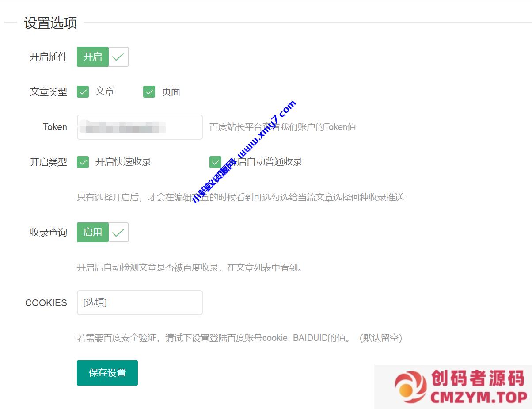Toggle the 收录查询 启用 switch

(x=103, y=232)
